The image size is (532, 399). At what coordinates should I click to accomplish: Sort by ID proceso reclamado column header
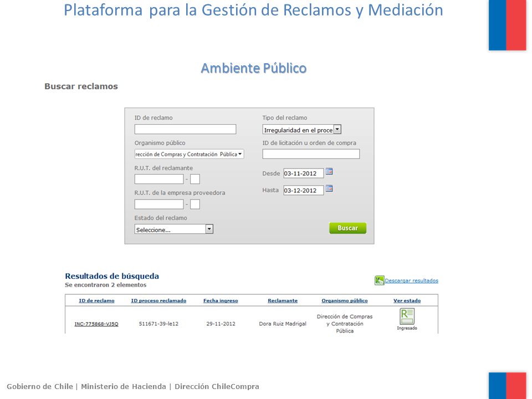coord(158,300)
